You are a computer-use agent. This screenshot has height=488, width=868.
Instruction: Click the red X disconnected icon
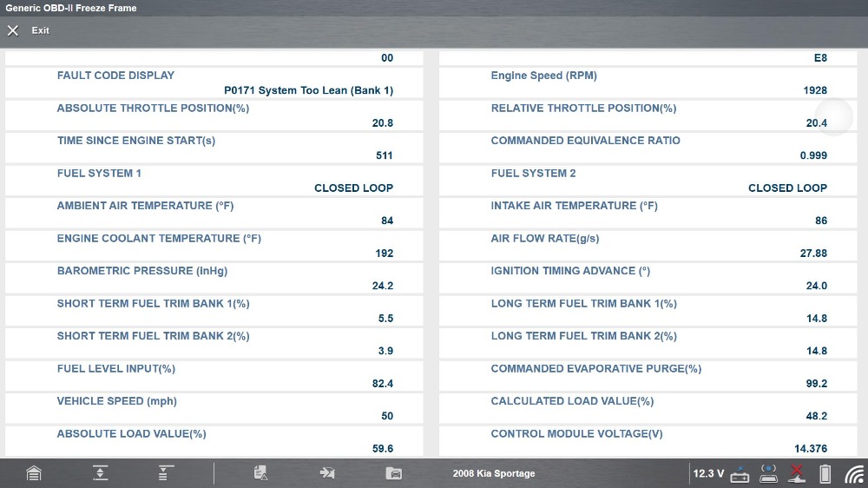click(x=797, y=473)
